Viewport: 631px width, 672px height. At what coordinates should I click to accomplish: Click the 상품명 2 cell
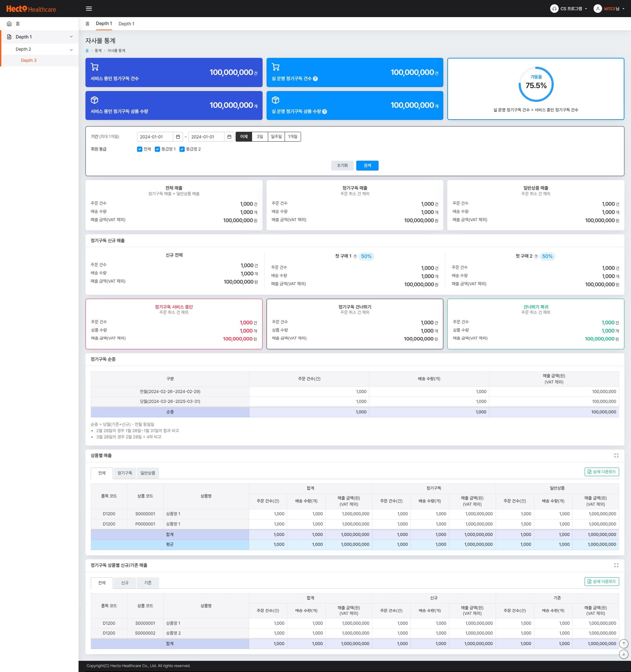[x=206, y=633]
